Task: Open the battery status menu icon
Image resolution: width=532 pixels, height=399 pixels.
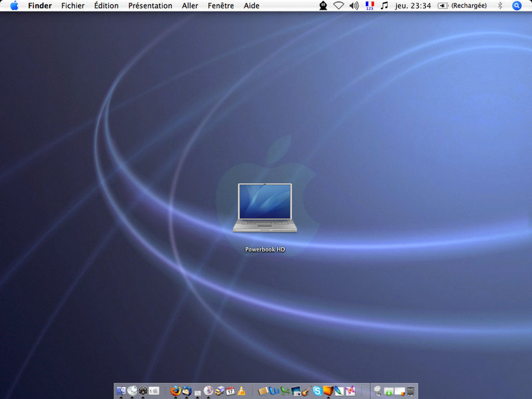Action: pyautogui.click(x=442, y=6)
